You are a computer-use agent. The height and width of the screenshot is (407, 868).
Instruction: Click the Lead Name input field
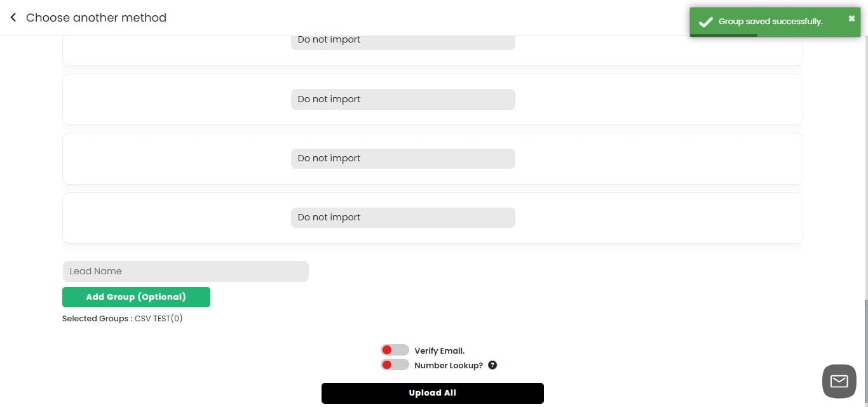point(186,271)
